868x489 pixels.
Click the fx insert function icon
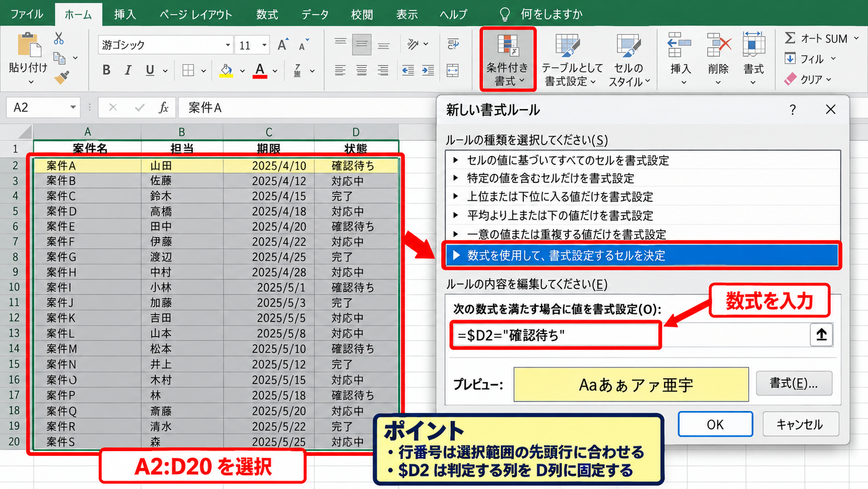164,108
